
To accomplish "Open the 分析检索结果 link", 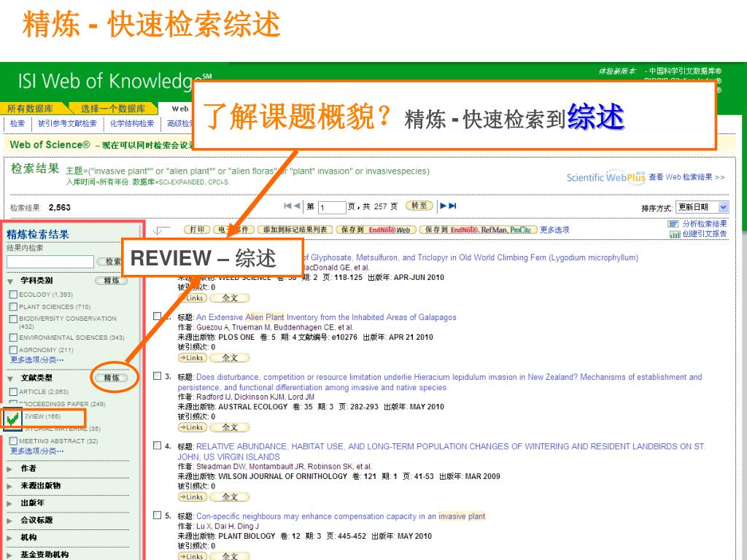I will [x=705, y=224].
